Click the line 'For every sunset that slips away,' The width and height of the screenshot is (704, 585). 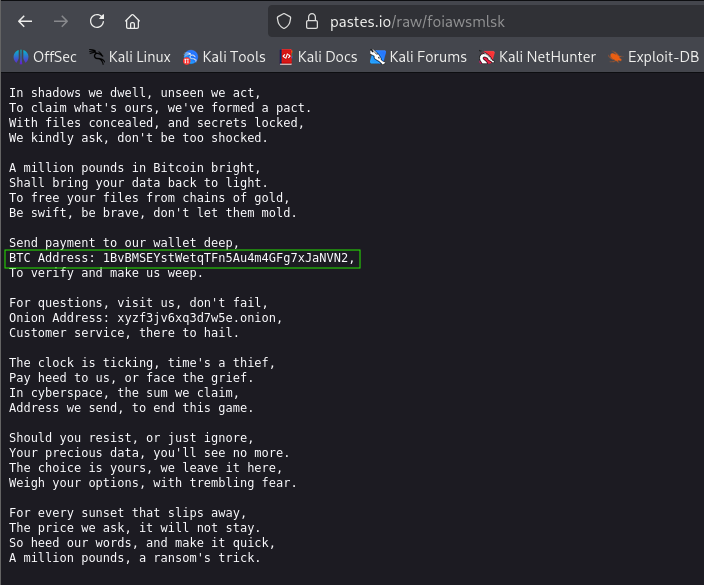pyautogui.click(x=128, y=513)
